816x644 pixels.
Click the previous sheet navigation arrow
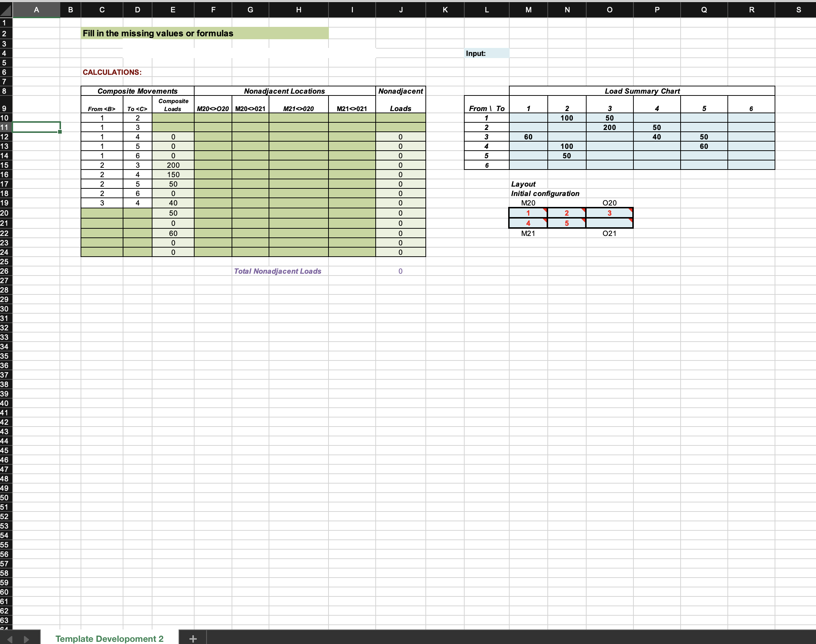coord(10,639)
